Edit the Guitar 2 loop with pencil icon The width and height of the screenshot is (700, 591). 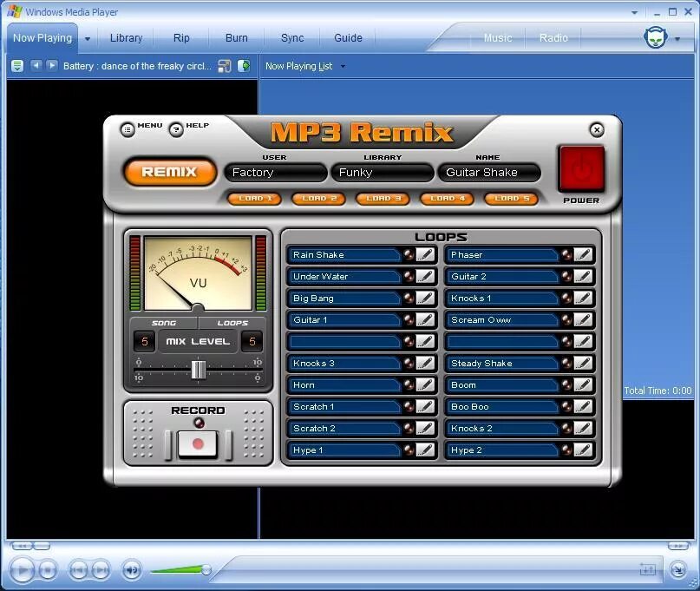pos(584,277)
